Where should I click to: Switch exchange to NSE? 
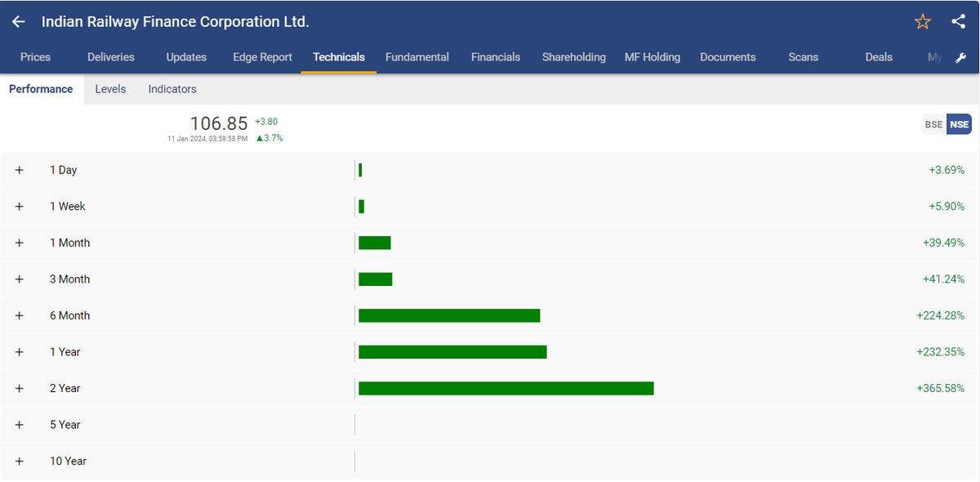[x=959, y=124]
